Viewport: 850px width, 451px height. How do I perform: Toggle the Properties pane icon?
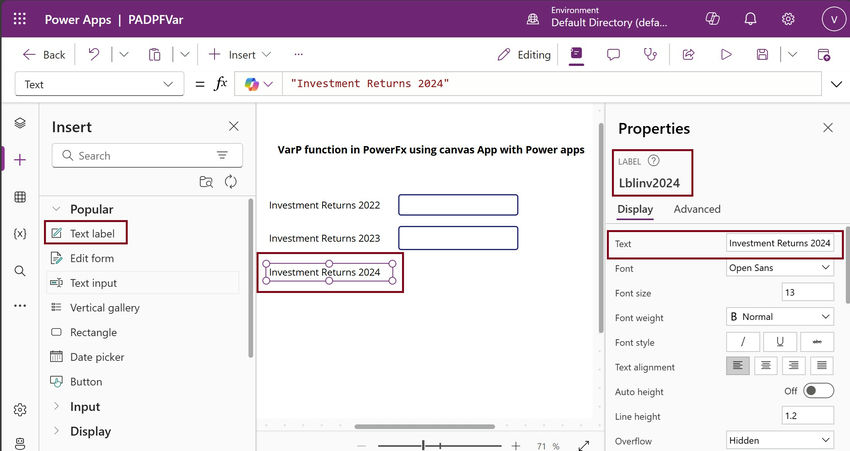click(x=576, y=54)
